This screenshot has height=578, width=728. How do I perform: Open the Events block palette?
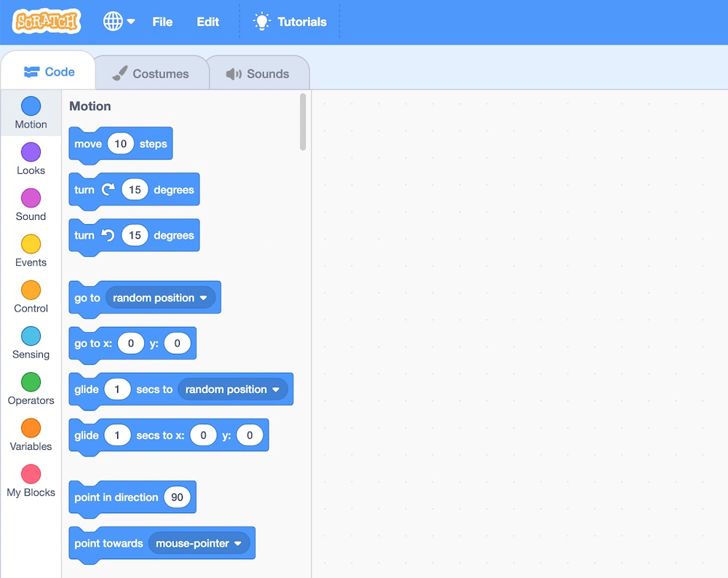click(30, 244)
